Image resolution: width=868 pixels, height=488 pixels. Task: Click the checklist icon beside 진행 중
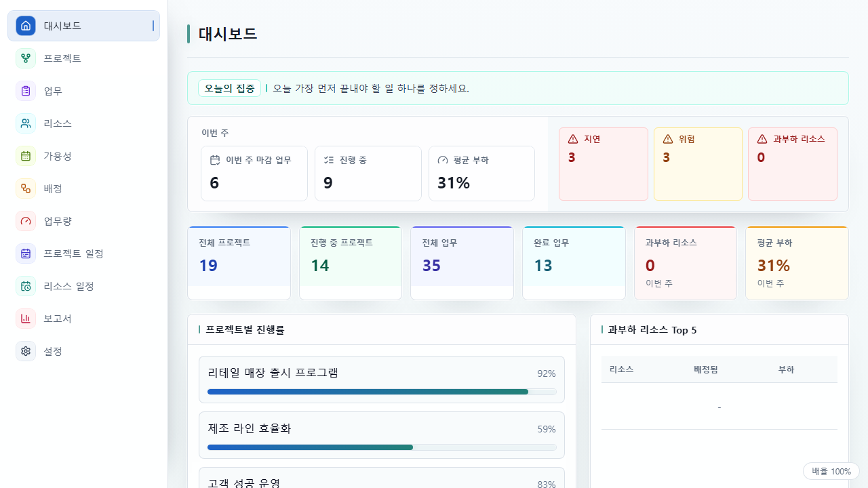pos(329,160)
